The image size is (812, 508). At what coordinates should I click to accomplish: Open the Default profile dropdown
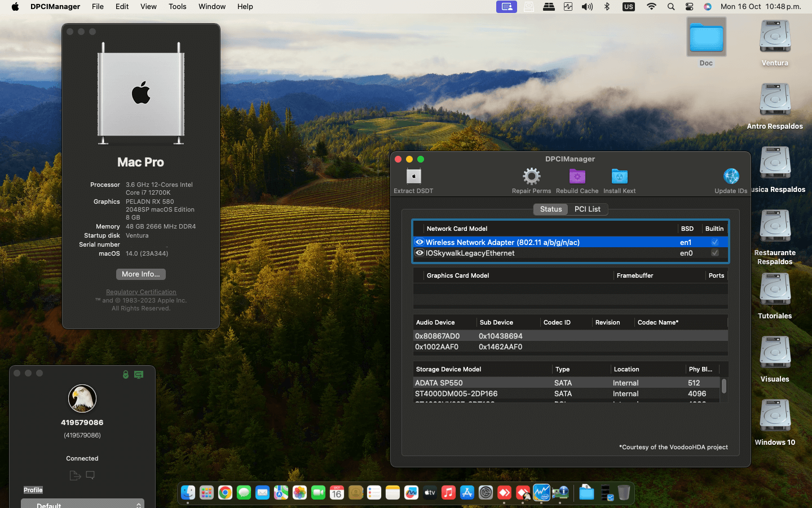pyautogui.click(x=83, y=504)
